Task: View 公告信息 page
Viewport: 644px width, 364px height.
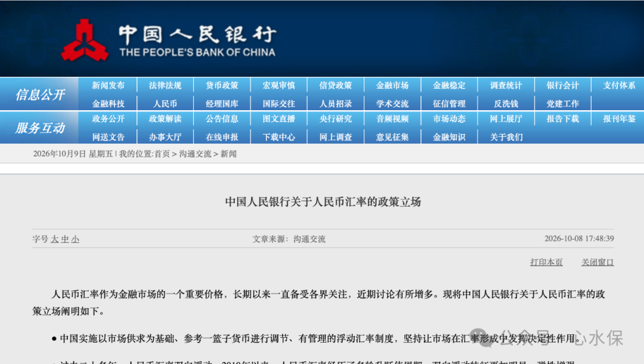Action: [222, 119]
